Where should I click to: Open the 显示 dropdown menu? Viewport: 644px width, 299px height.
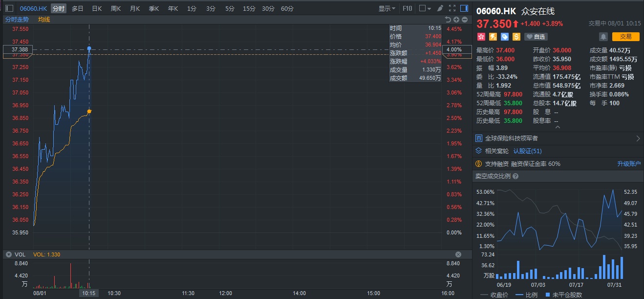click(387, 8)
